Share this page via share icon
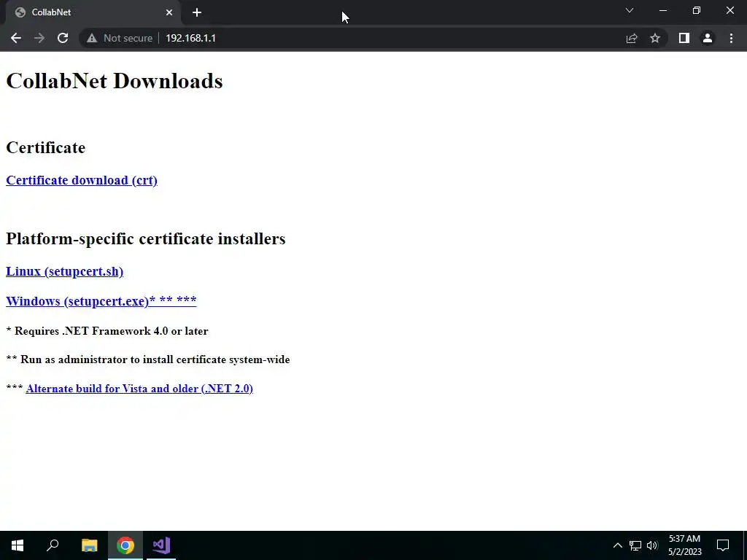The width and height of the screenshot is (747, 560). (x=632, y=38)
